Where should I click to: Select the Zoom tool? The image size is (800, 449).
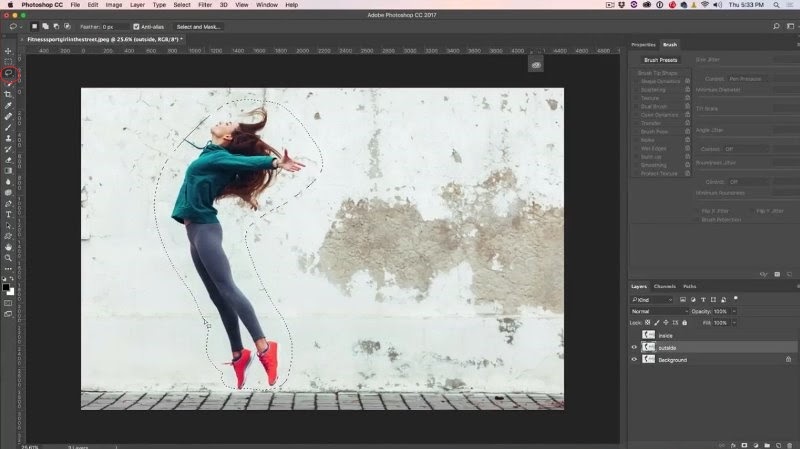coord(9,257)
